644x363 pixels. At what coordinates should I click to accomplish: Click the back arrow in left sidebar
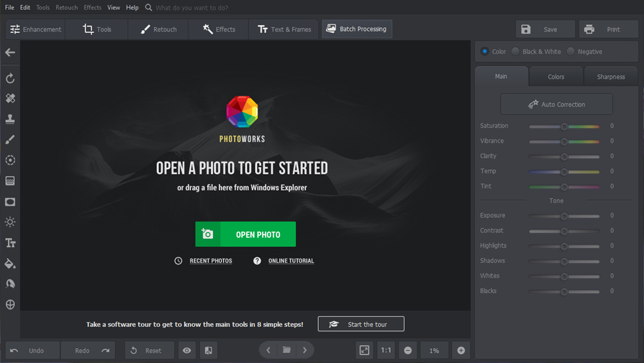10,52
